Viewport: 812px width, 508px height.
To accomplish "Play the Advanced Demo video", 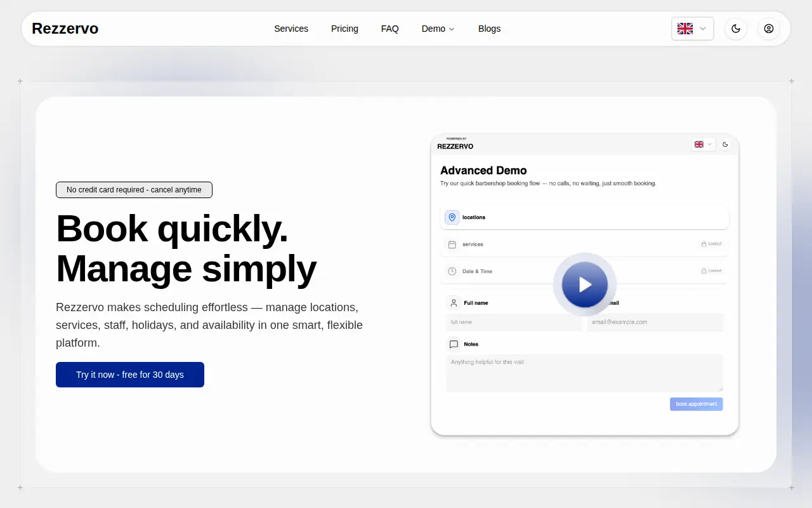I will [585, 284].
